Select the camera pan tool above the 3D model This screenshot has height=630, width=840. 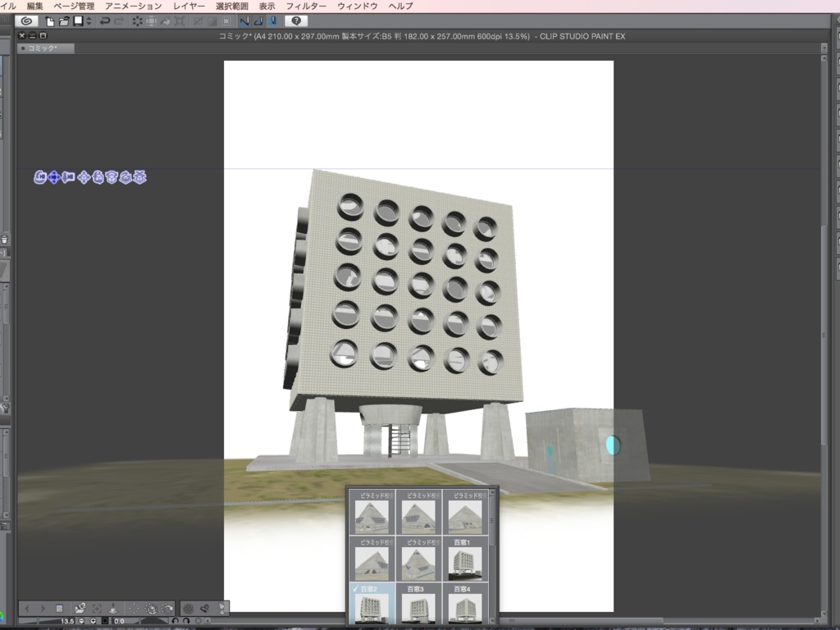click(54, 177)
